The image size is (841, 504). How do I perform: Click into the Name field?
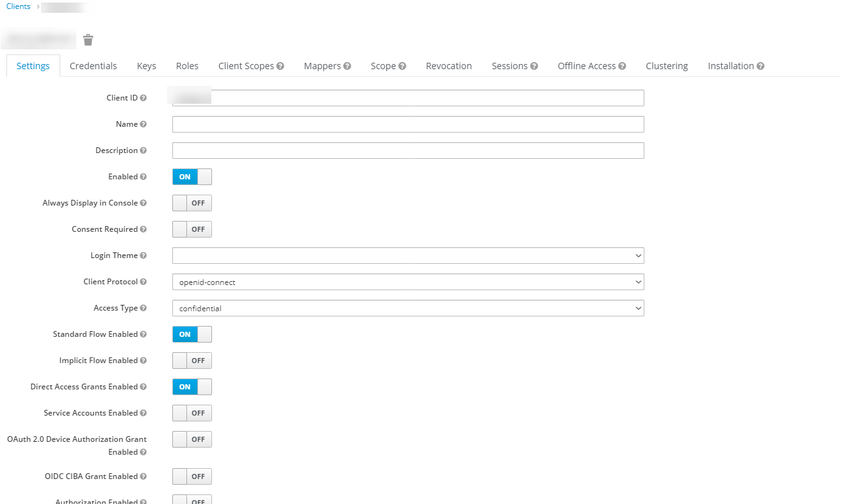click(408, 124)
